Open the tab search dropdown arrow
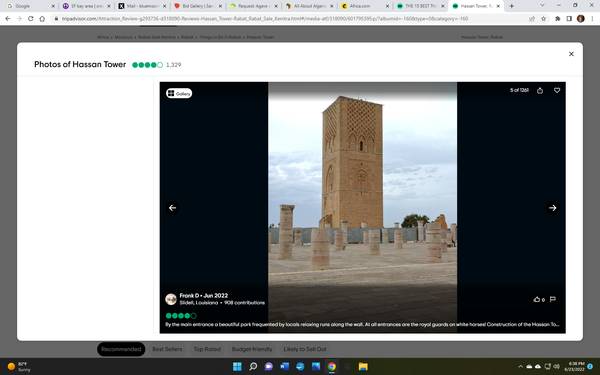The width and height of the screenshot is (600, 375). (542, 5)
